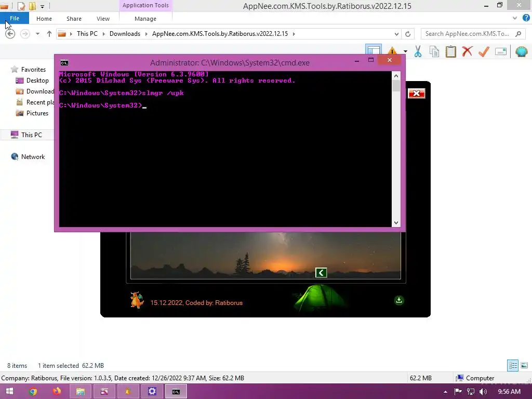Click the Rename toolbar icon

coord(501,51)
